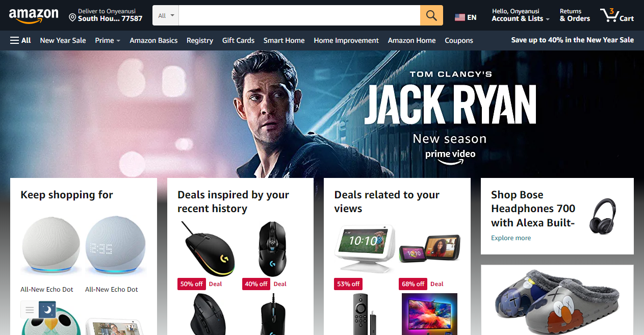644x335 pixels.
Task: Toggle the dark mode moon icon
Action: tap(47, 309)
